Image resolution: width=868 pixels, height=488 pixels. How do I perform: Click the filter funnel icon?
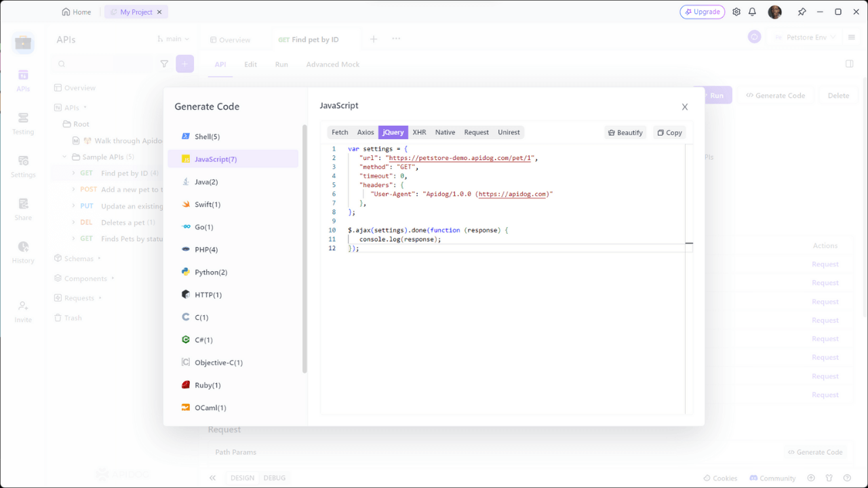pyautogui.click(x=164, y=64)
